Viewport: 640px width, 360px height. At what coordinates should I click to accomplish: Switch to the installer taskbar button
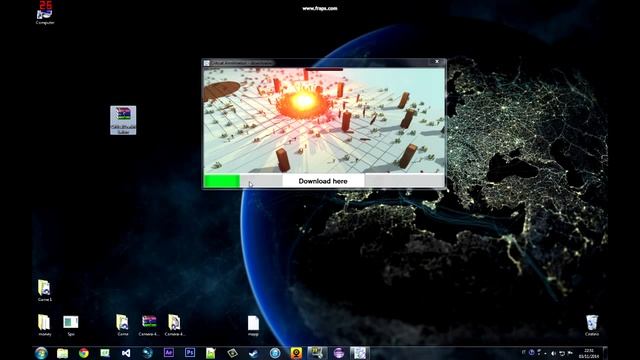click(360, 353)
